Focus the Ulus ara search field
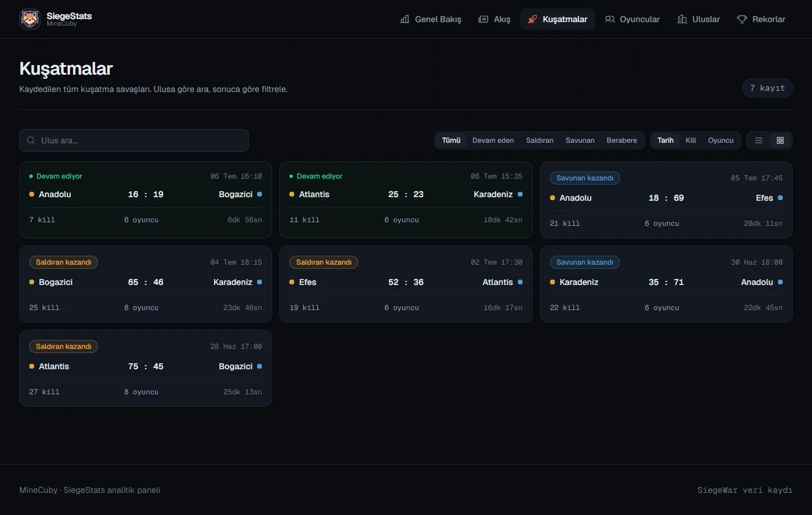 [x=134, y=140]
